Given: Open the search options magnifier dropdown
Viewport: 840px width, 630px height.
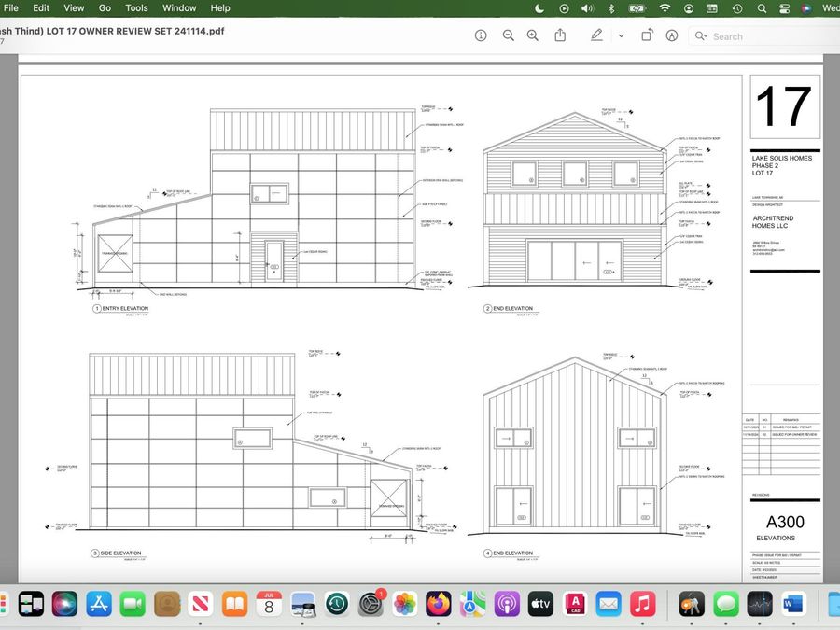Looking at the screenshot, I should [x=701, y=35].
